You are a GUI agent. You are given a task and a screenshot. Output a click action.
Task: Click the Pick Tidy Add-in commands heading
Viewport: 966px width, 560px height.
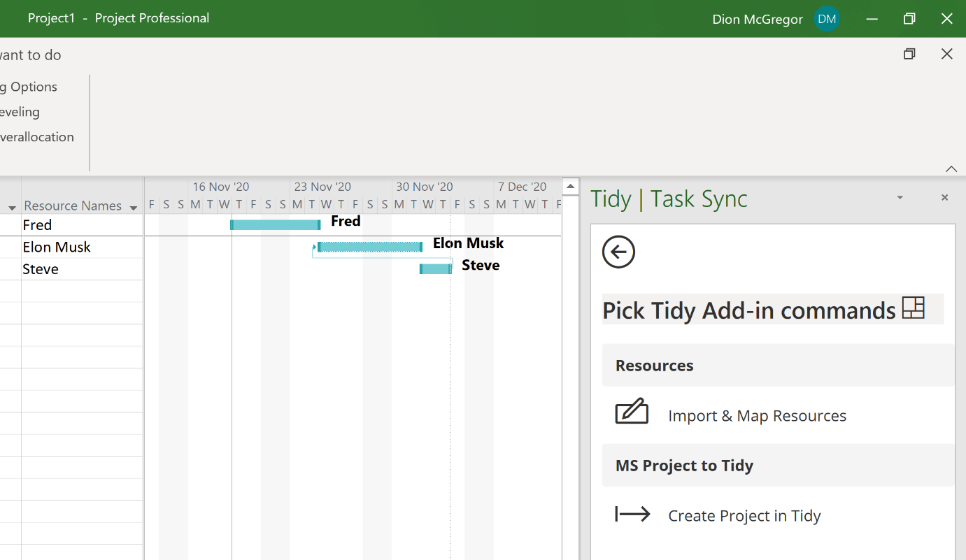(749, 310)
